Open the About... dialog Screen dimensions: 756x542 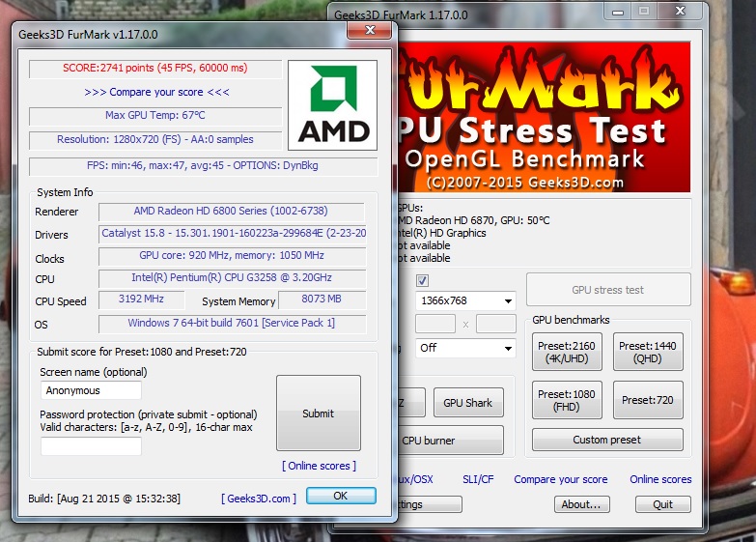[581, 504]
